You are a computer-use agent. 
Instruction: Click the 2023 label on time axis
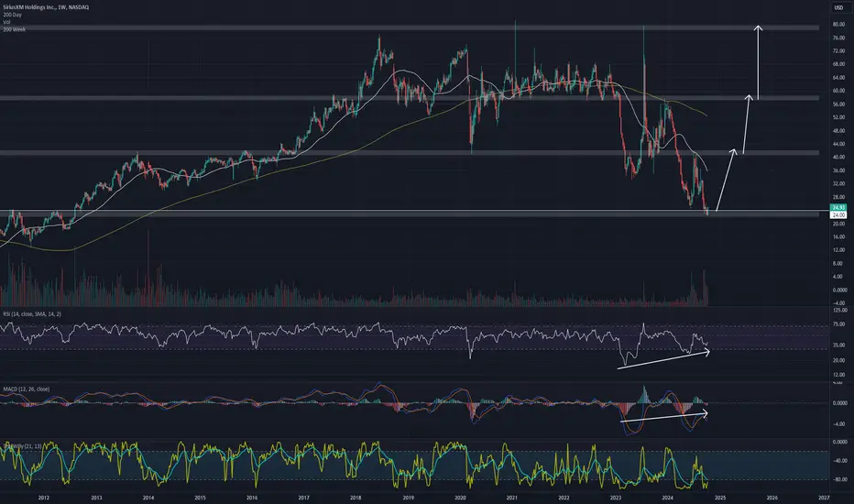tap(616, 498)
